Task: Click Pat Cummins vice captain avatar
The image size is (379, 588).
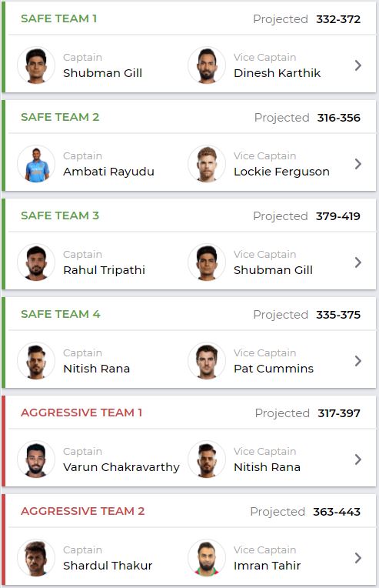Action: coord(207,361)
